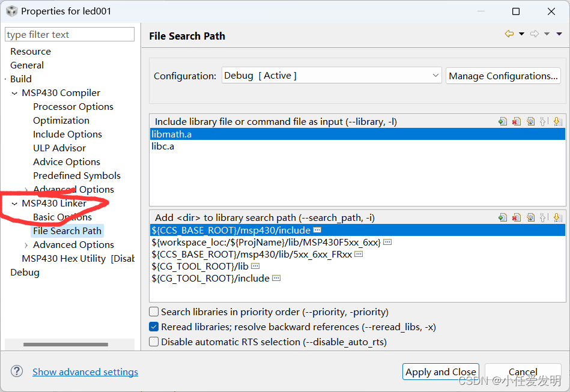Edit selected --search_path entry
570x392 pixels.
click(530, 218)
